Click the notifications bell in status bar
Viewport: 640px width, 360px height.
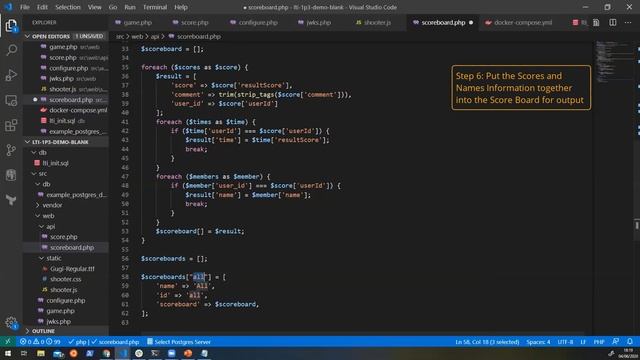(630, 342)
